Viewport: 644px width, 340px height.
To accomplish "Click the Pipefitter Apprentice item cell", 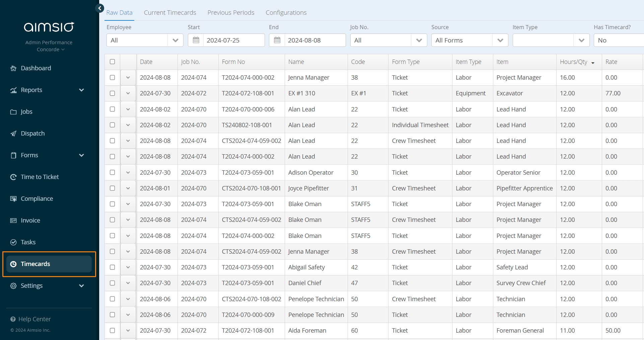I will [x=524, y=188].
